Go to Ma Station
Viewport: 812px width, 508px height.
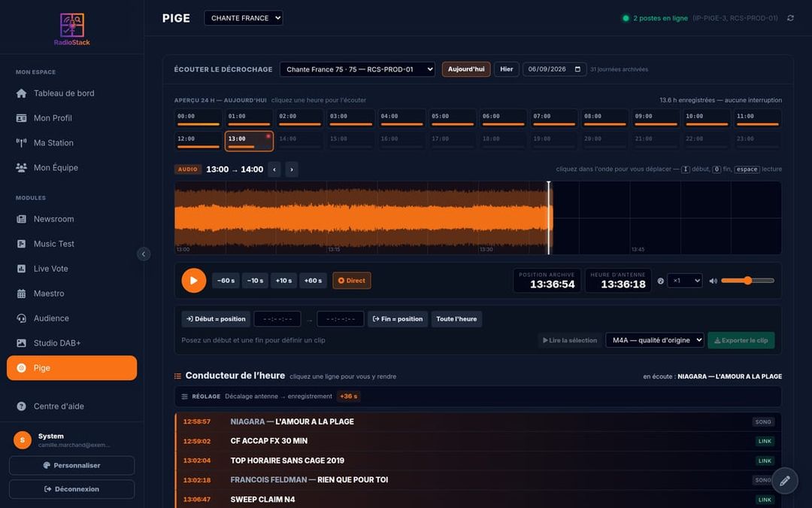coord(72,143)
